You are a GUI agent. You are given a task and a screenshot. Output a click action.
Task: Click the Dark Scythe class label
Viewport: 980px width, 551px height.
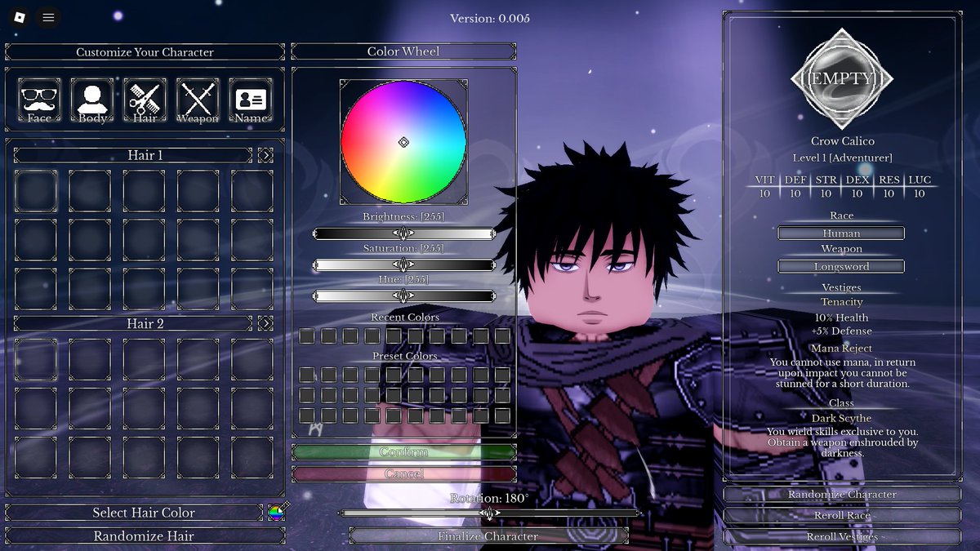point(842,419)
